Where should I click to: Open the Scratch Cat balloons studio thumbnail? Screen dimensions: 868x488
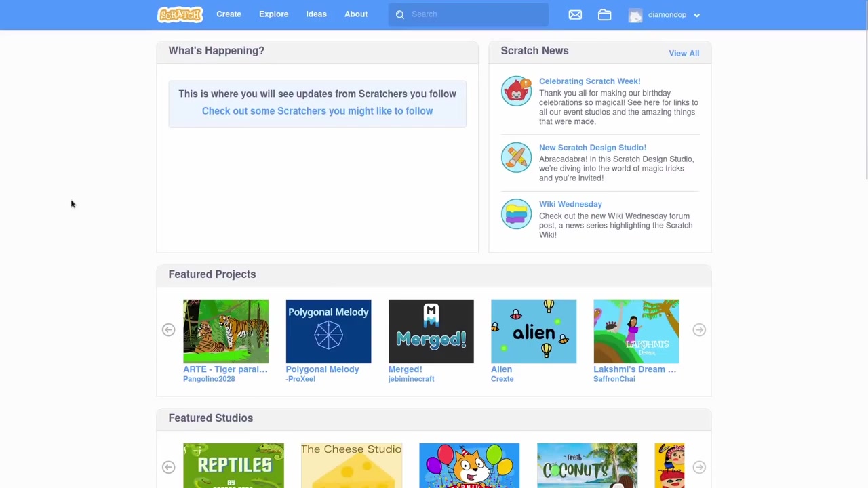469,466
